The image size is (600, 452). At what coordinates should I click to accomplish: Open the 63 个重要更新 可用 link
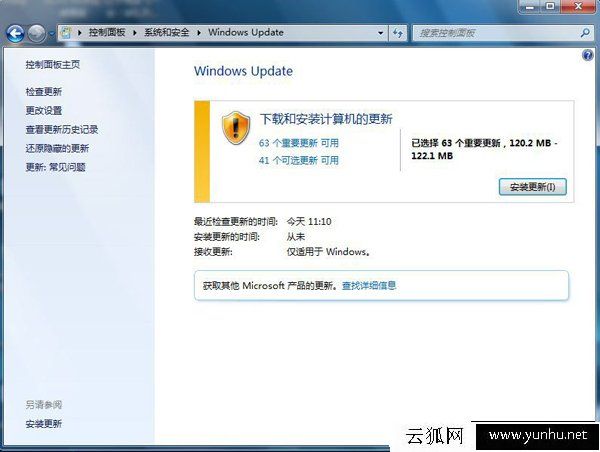pyautogui.click(x=299, y=143)
